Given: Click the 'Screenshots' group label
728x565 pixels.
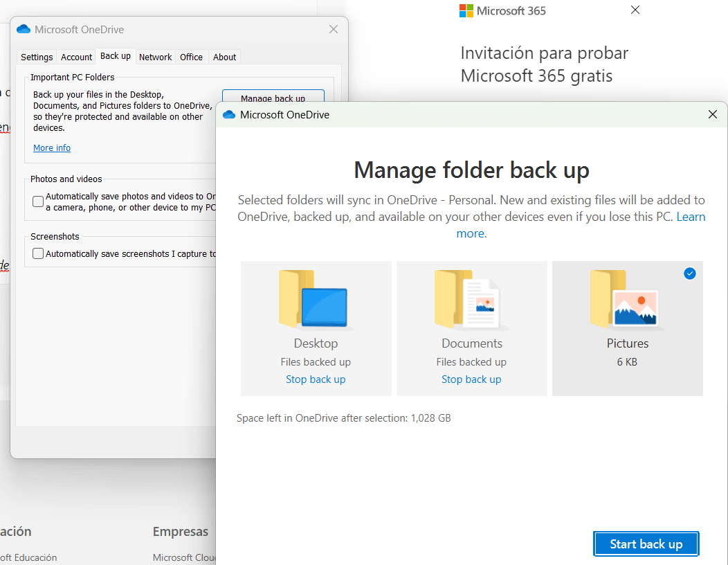Looking at the screenshot, I should (x=55, y=237).
